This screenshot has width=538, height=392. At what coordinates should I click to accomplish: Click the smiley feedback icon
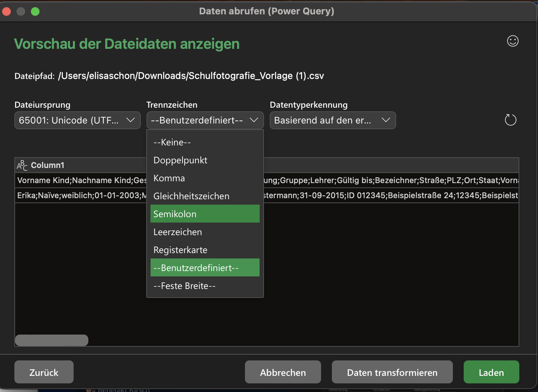click(513, 41)
